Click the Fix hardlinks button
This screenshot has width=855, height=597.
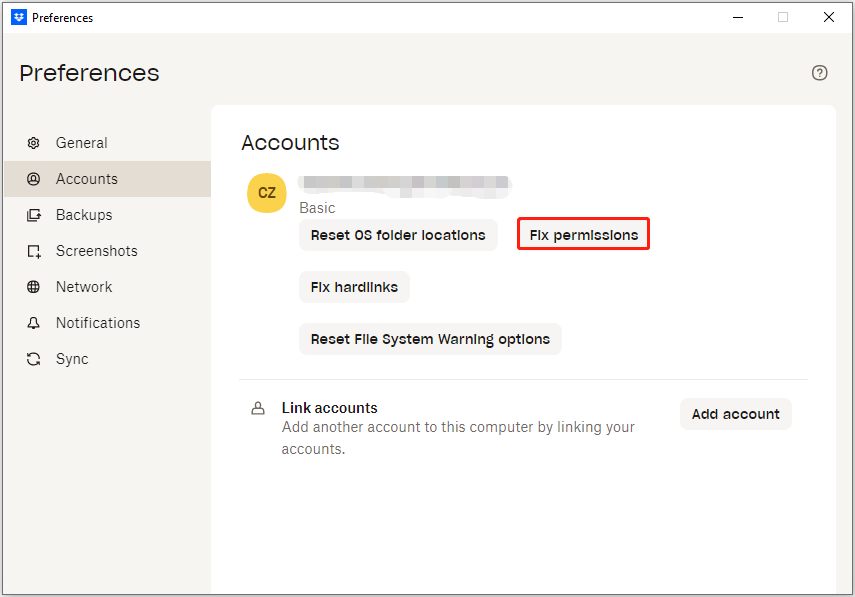pyautogui.click(x=354, y=286)
